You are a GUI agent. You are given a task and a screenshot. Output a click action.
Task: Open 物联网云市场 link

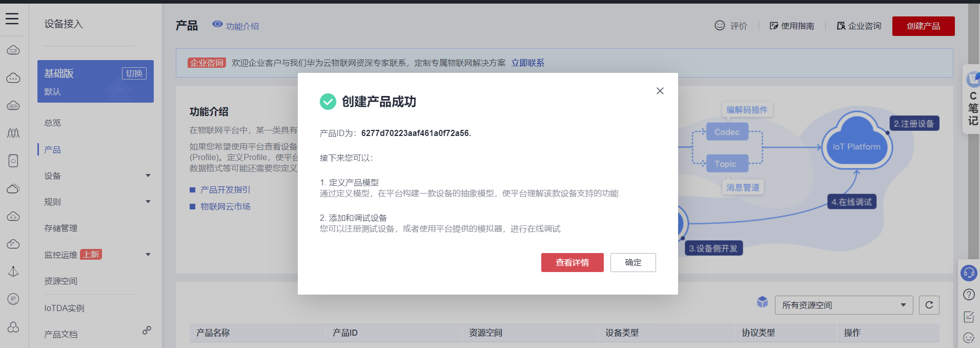(x=225, y=206)
